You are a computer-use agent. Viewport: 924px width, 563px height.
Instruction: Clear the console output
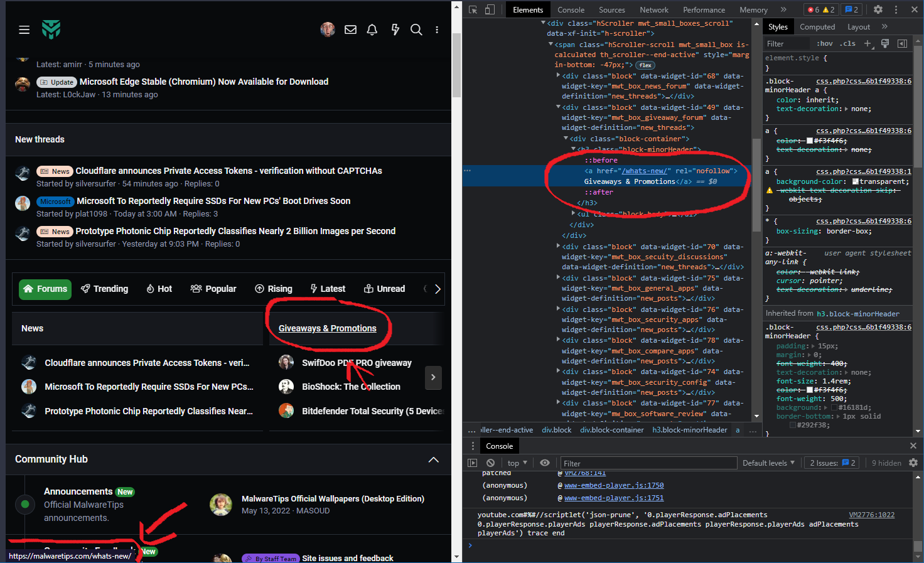(491, 463)
